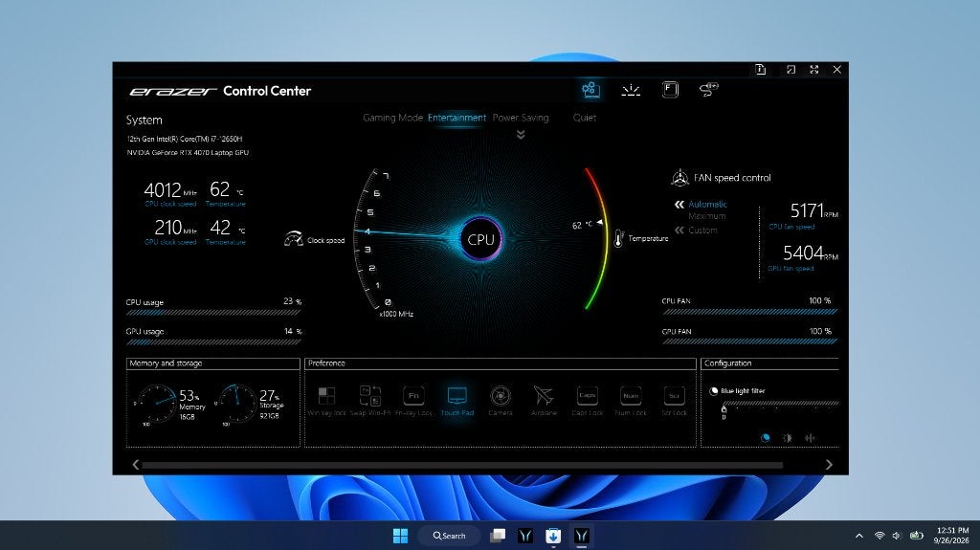
Task: Click the Blue light filter icon
Action: (x=713, y=391)
